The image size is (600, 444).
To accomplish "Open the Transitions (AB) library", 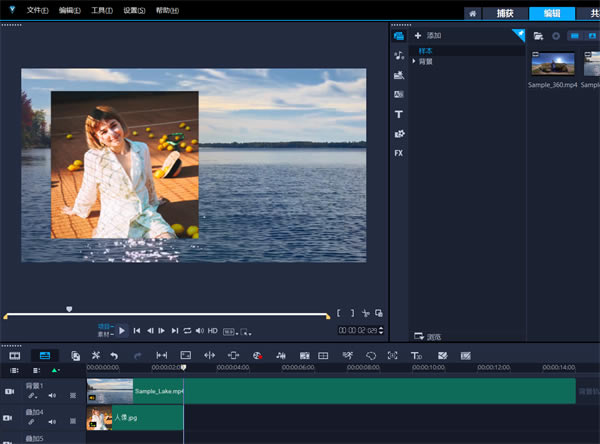I will pyautogui.click(x=399, y=94).
